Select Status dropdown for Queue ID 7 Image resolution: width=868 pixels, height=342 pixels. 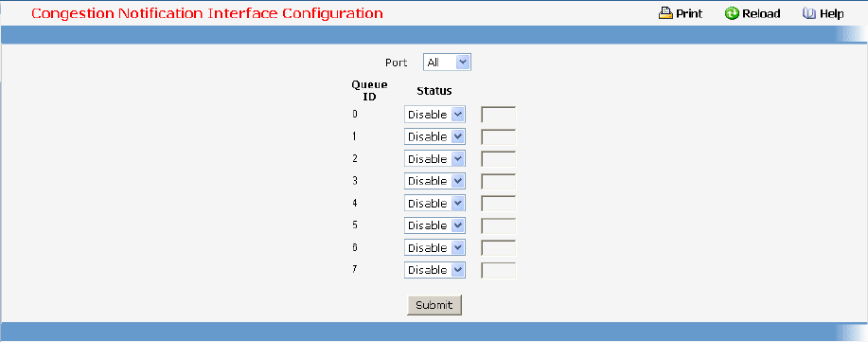click(434, 270)
